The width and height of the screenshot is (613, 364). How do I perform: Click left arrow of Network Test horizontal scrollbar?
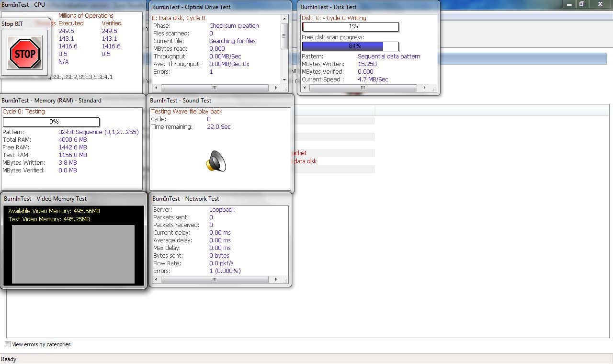[157, 280]
